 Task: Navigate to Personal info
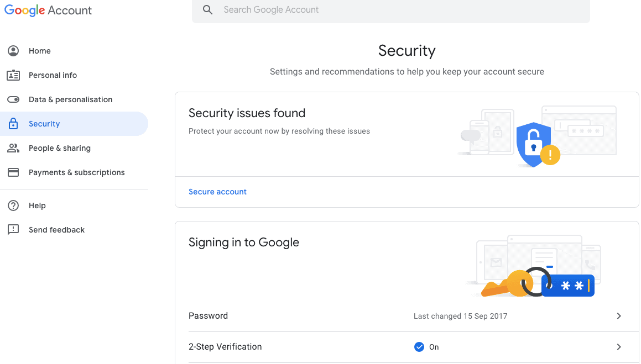click(53, 75)
